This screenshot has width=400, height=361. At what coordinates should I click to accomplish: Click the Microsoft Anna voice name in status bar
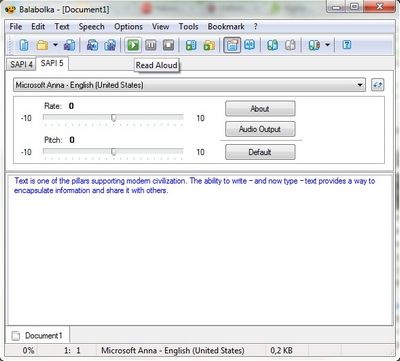tap(173, 351)
